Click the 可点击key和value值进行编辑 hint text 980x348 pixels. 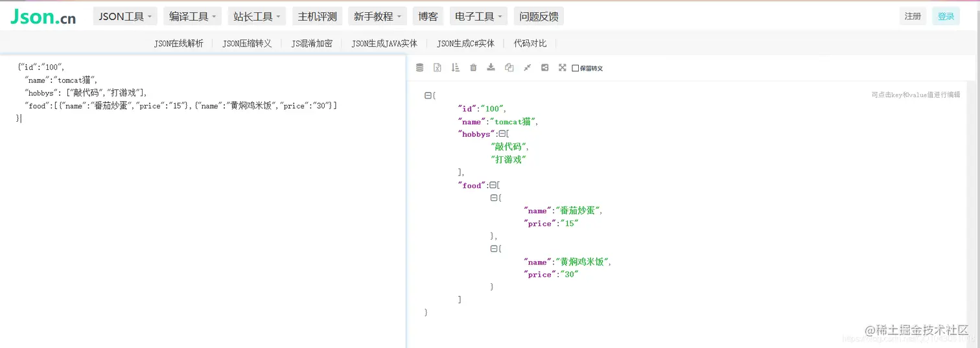pyautogui.click(x=916, y=95)
